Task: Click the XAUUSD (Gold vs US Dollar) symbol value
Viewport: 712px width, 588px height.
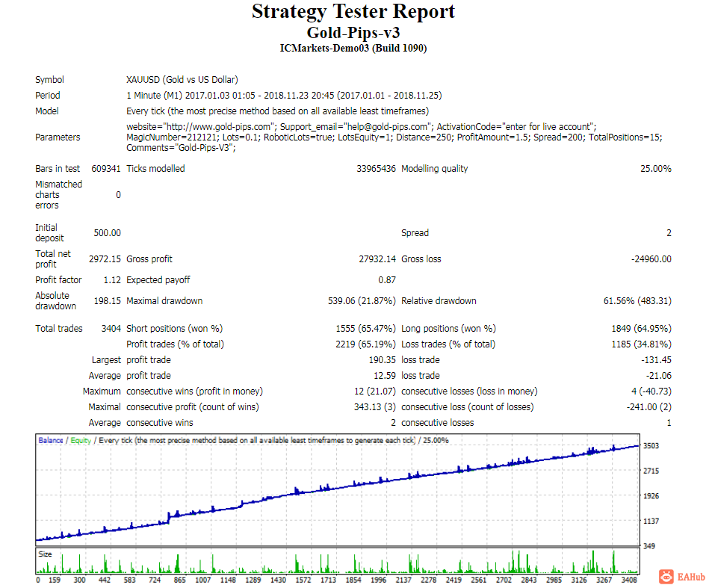Action: [x=182, y=79]
